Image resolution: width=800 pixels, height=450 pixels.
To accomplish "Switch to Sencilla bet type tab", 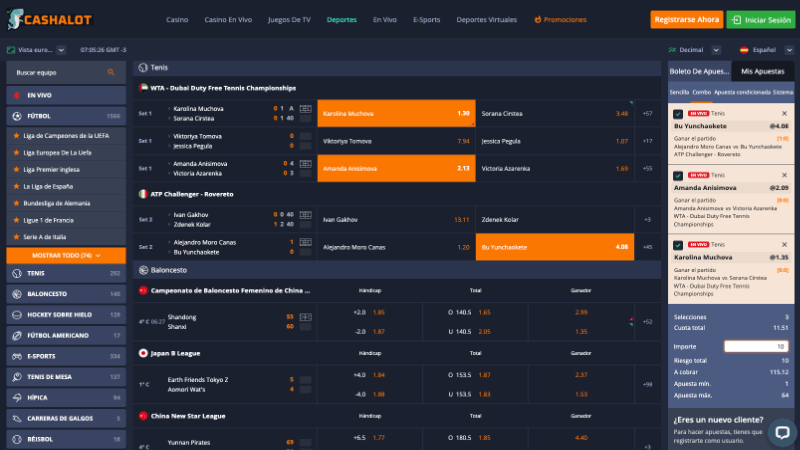I will (679, 92).
